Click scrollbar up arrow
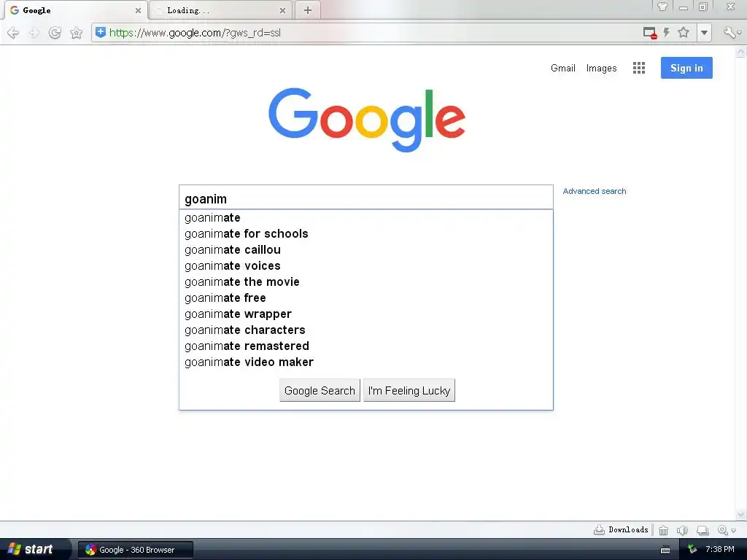 coord(741,51)
